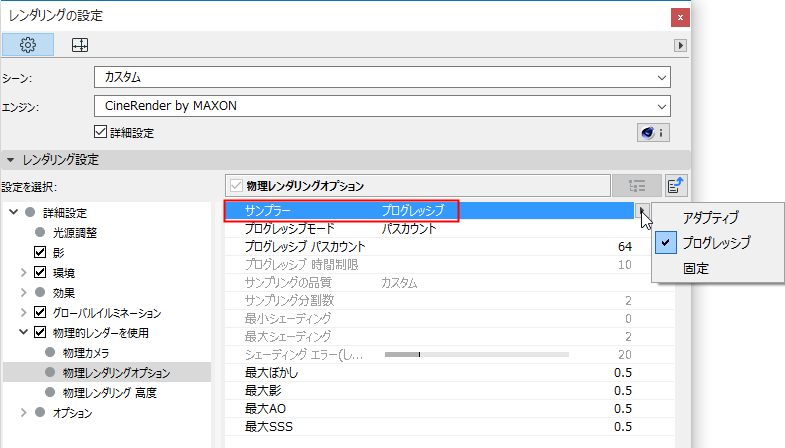
Task: Toggle the 物理的レンダーを使用 checkbox
Action: (40, 332)
